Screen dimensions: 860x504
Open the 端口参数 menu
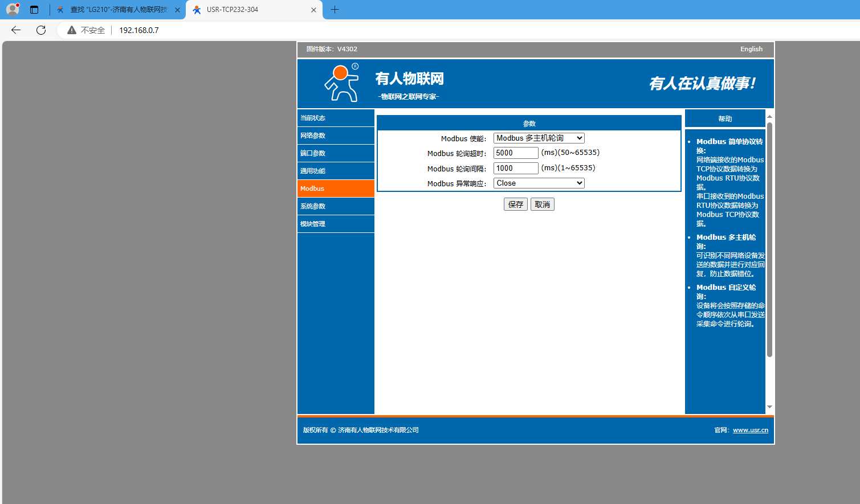[x=336, y=153]
